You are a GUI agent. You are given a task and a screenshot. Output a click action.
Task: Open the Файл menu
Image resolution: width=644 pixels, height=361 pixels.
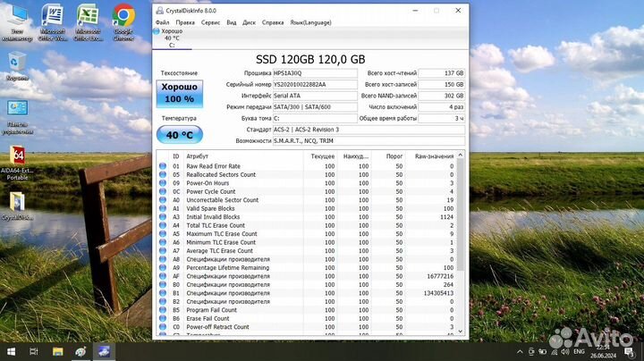coord(162,22)
